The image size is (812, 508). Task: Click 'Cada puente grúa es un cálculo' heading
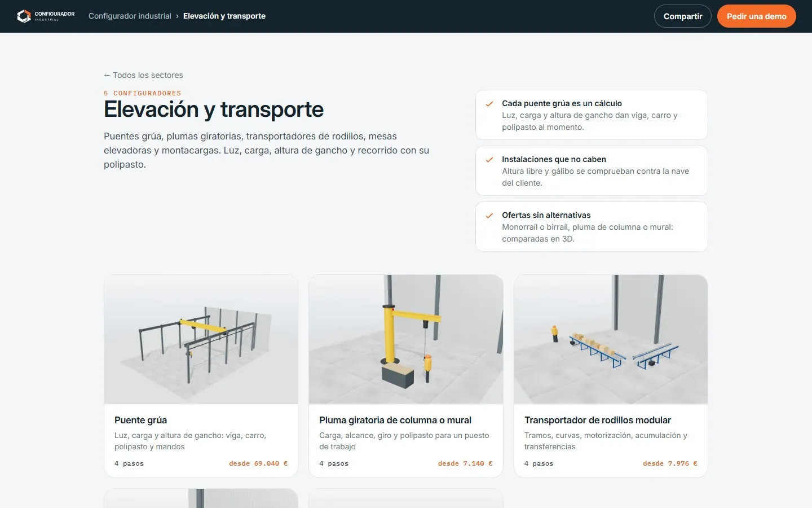[x=562, y=103]
